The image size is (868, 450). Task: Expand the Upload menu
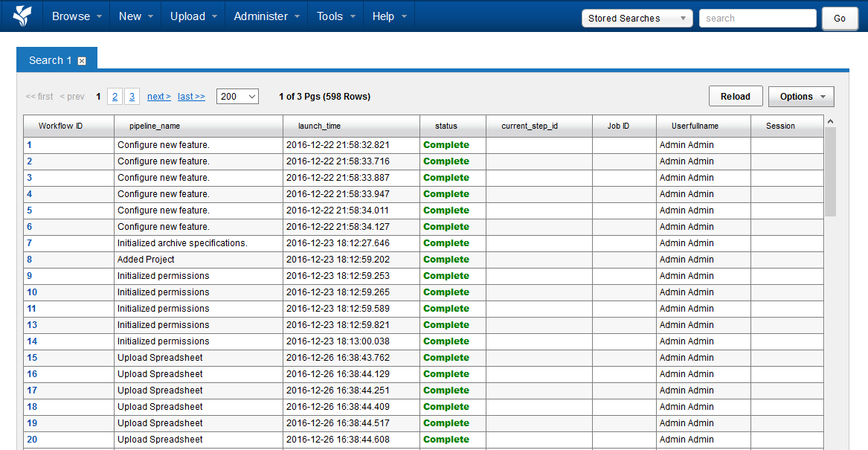[193, 16]
